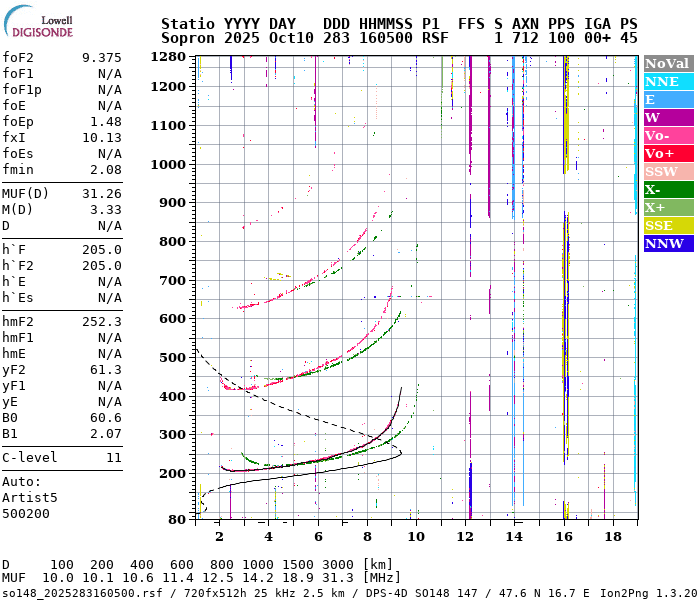Click the Vo+ red legend swatch

click(x=668, y=153)
